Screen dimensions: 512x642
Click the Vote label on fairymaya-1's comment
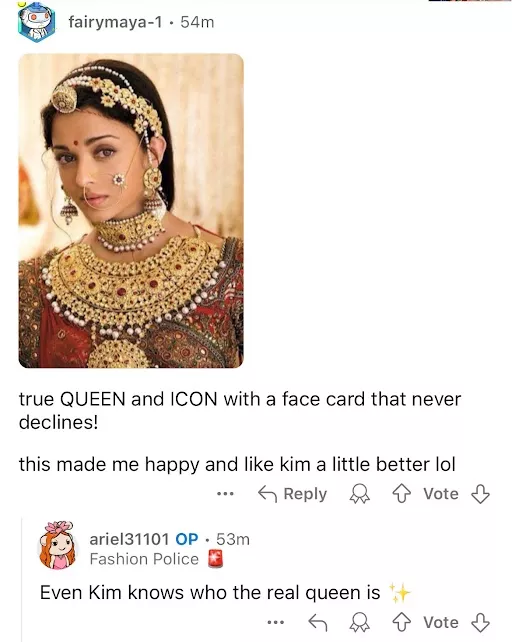[441, 494]
